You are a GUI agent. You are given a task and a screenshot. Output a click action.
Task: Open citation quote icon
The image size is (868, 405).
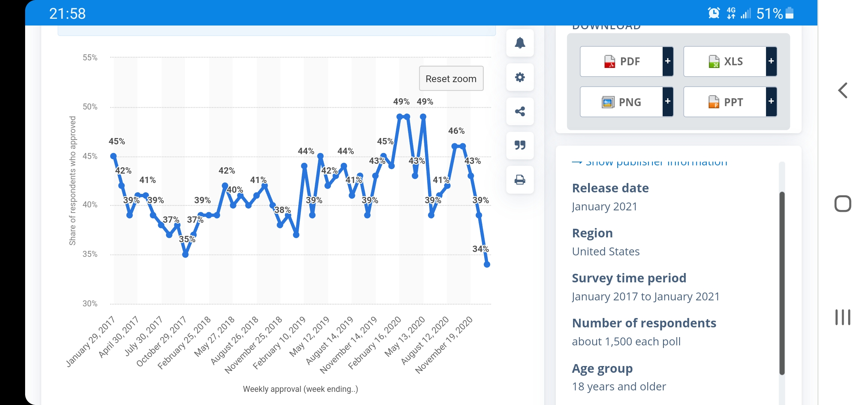pos(520,145)
